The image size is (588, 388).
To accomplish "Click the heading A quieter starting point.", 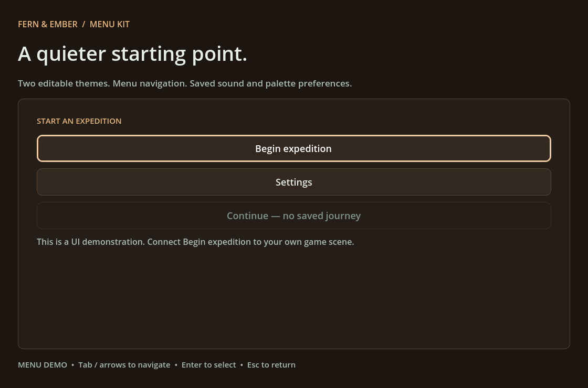I will 132,54.
